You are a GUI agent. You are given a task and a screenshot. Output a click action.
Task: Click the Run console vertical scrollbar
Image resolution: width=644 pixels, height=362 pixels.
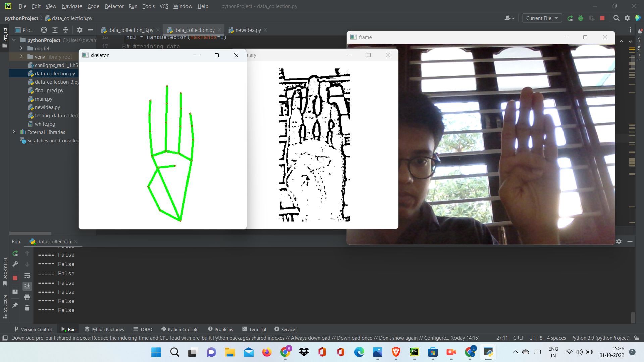click(x=633, y=317)
